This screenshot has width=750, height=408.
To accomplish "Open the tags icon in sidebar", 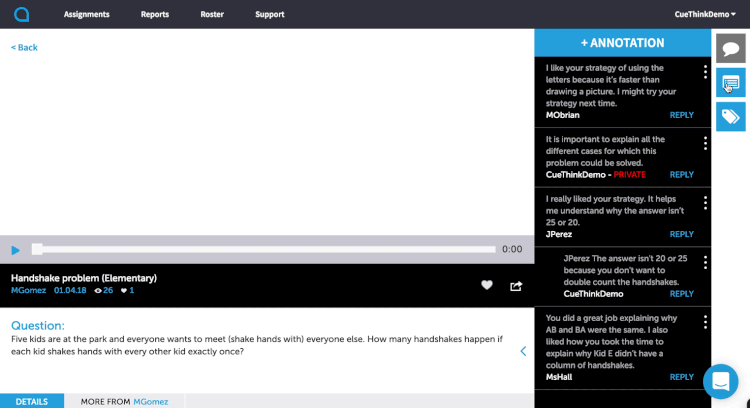I will [730, 117].
